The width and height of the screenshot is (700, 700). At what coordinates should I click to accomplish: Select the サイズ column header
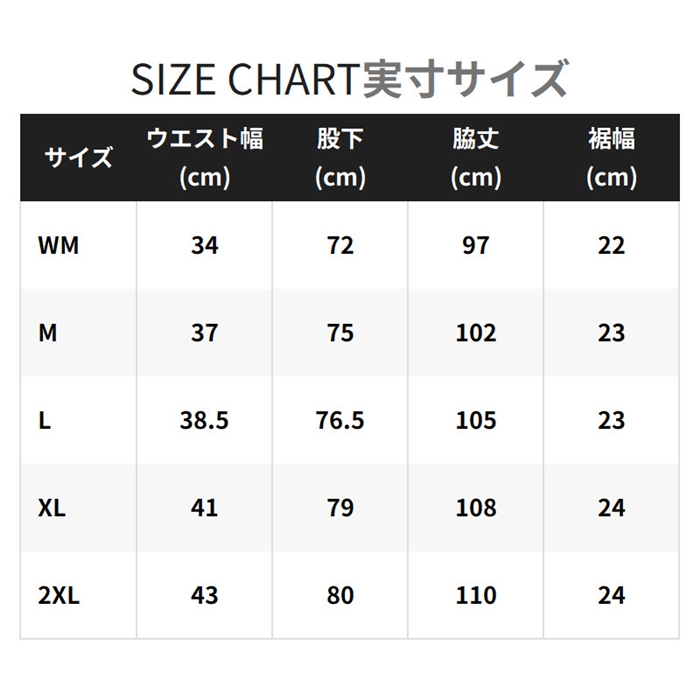pos(78,158)
